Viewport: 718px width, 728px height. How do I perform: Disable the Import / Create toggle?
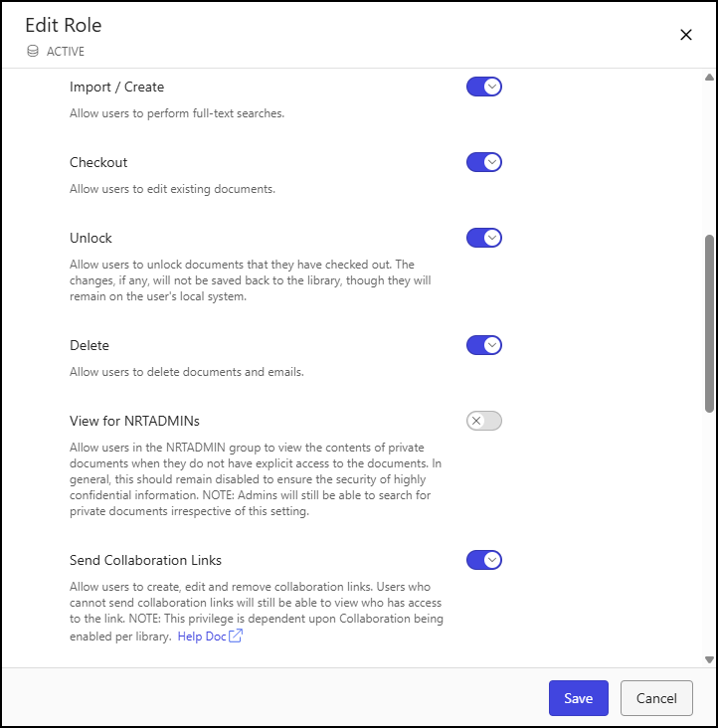(484, 87)
